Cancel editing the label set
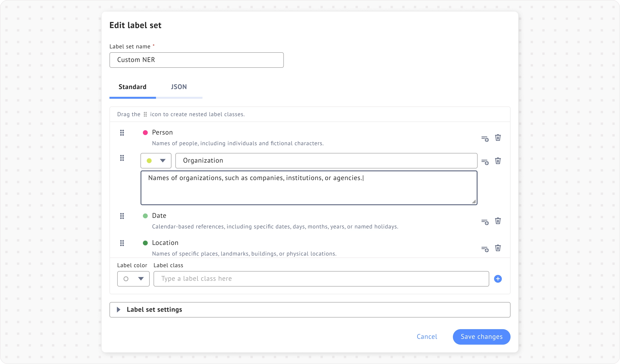Screen dimensions: 620x364 [x=427, y=337]
